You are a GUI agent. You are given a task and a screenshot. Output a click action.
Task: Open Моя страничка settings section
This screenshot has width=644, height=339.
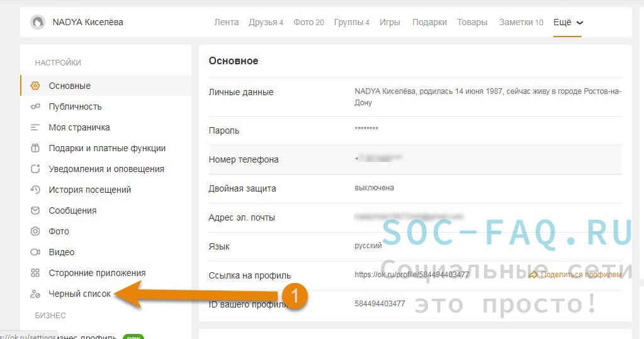pos(106,127)
